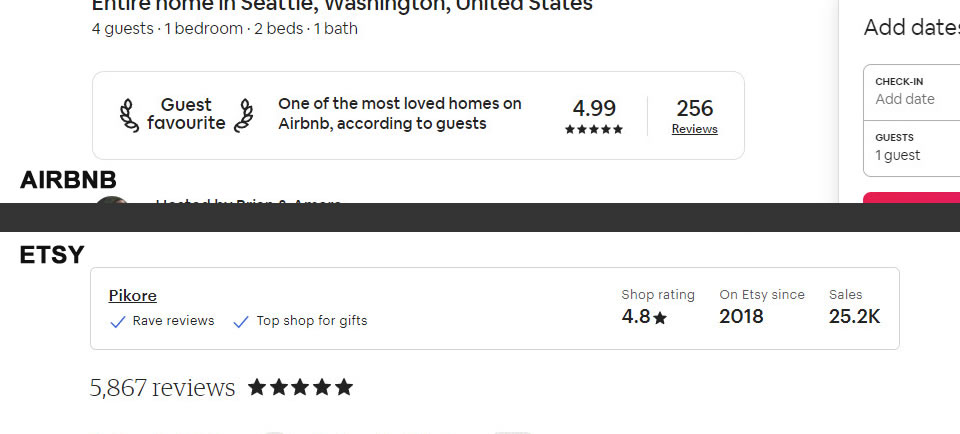Click the 'most loved homes on Airbnb' text
The height and width of the screenshot is (434, 960).
click(x=400, y=114)
